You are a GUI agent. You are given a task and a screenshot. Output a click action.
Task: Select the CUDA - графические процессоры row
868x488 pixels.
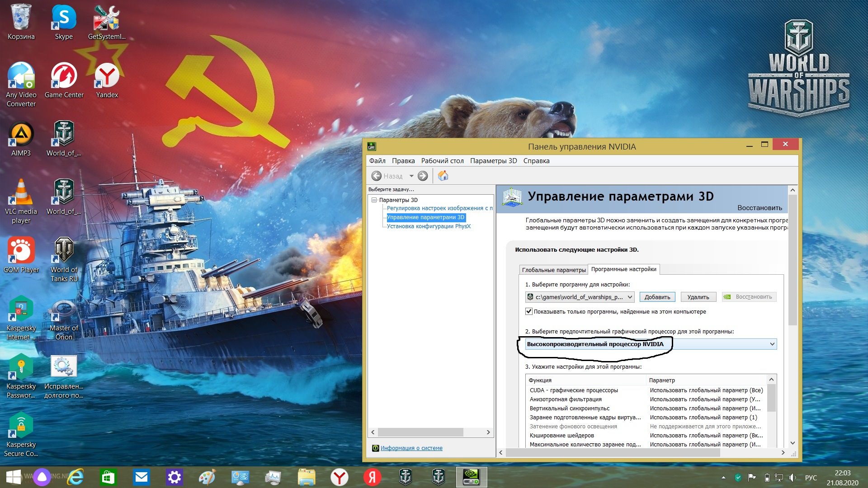point(646,390)
